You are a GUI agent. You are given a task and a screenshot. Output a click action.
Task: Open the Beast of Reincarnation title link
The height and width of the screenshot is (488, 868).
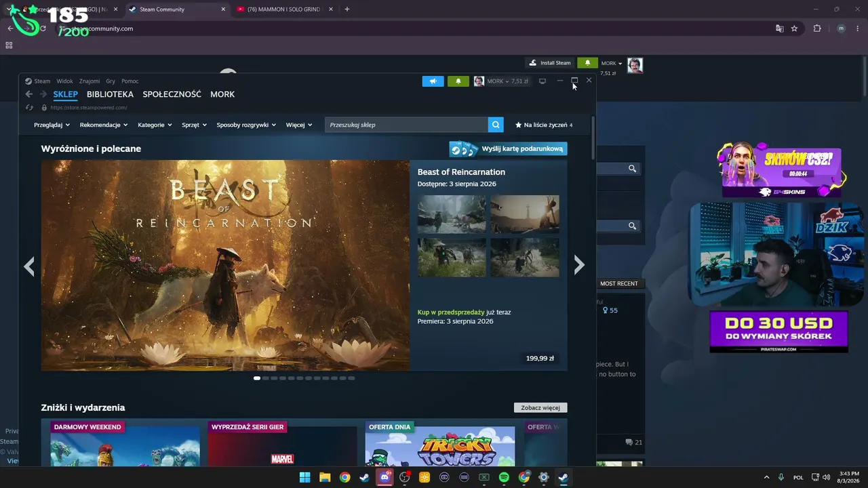tap(461, 172)
